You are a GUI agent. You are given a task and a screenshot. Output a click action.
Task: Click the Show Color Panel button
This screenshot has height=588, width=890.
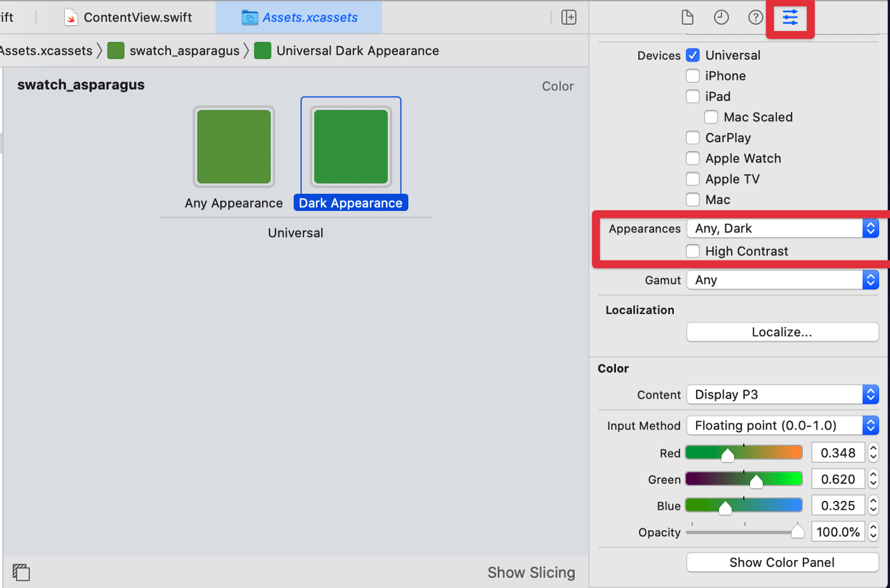[x=782, y=563]
